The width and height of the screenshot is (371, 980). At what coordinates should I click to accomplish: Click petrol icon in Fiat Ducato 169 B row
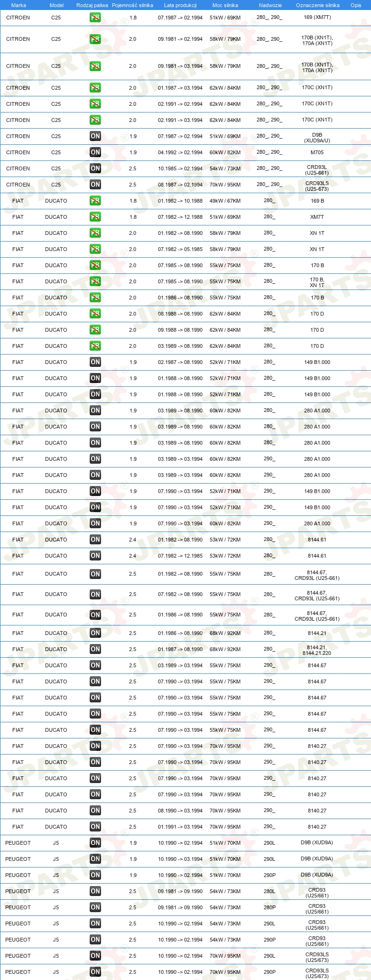pyautogui.click(x=95, y=201)
